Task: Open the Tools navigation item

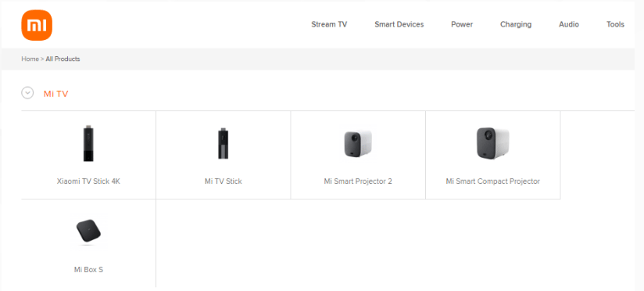Action: click(615, 25)
